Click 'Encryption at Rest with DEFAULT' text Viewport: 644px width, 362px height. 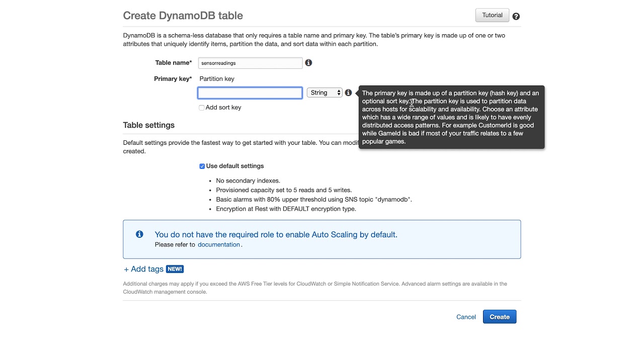(286, 209)
